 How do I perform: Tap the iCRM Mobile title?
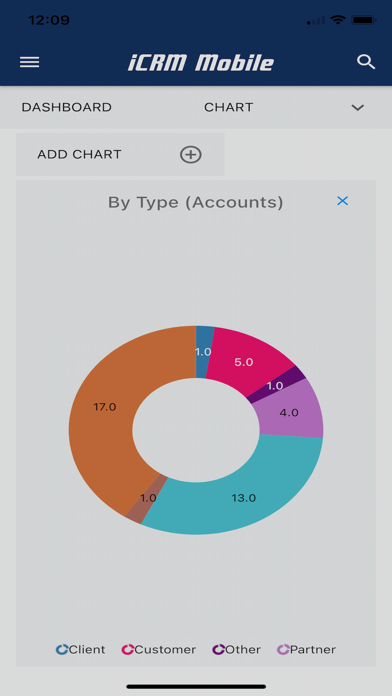(x=201, y=63)
